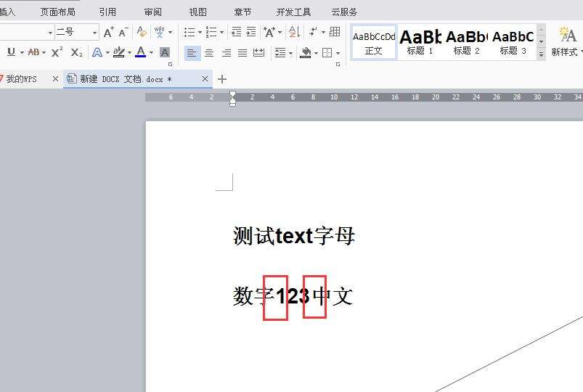Click the borders icon

327,53
